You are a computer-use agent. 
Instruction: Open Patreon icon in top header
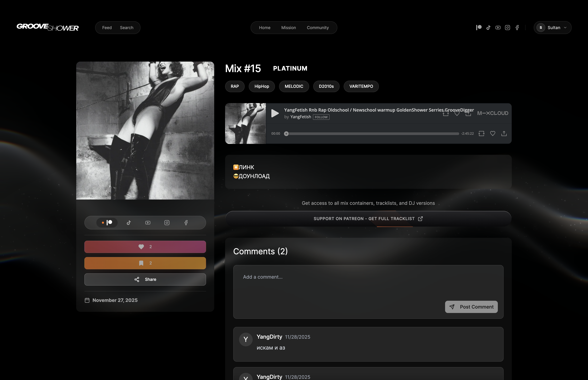pyautogui.click(x=479, y=27)
